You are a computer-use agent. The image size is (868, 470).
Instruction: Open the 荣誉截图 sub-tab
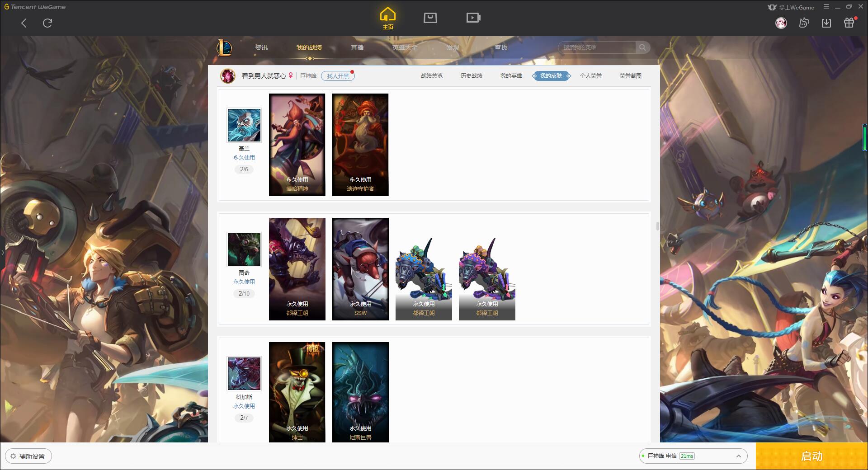click(631, 76)
